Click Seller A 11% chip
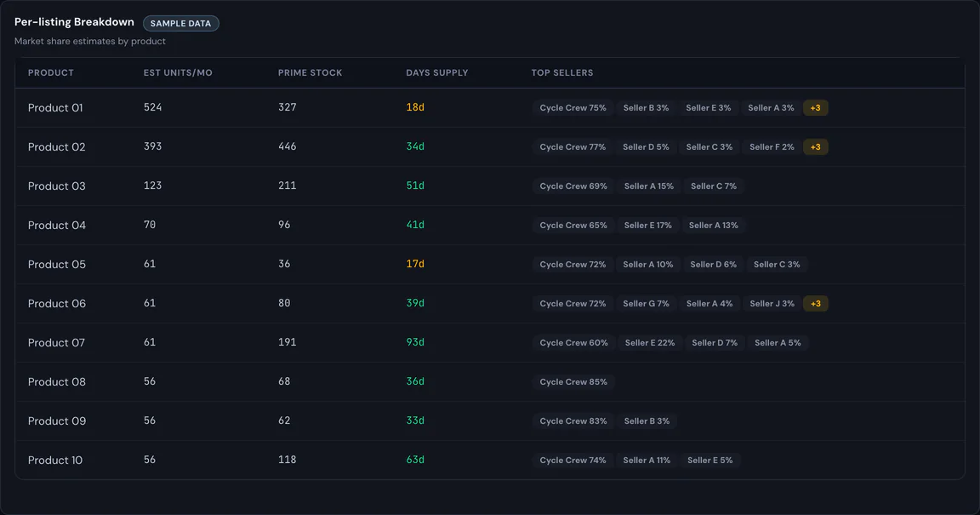 coord(647,460)
